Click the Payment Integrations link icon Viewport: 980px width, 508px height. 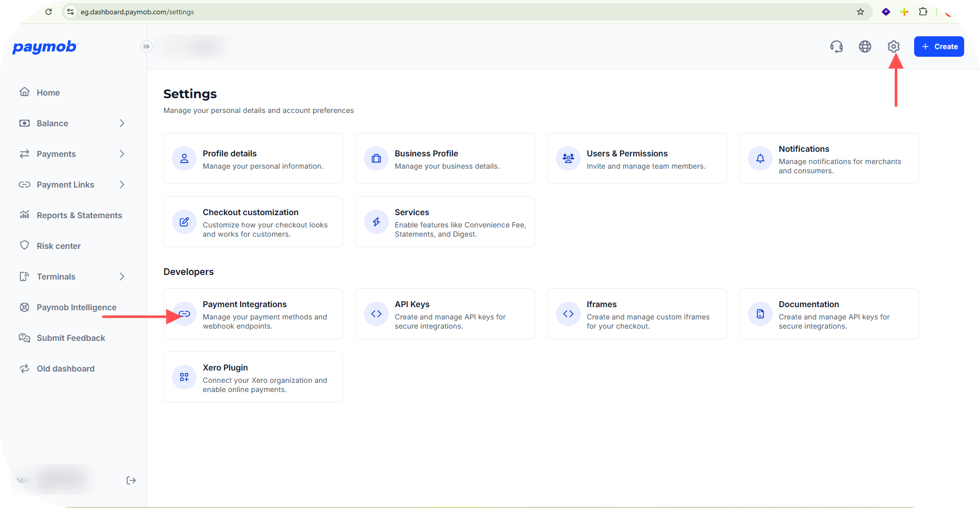(184, 314)
